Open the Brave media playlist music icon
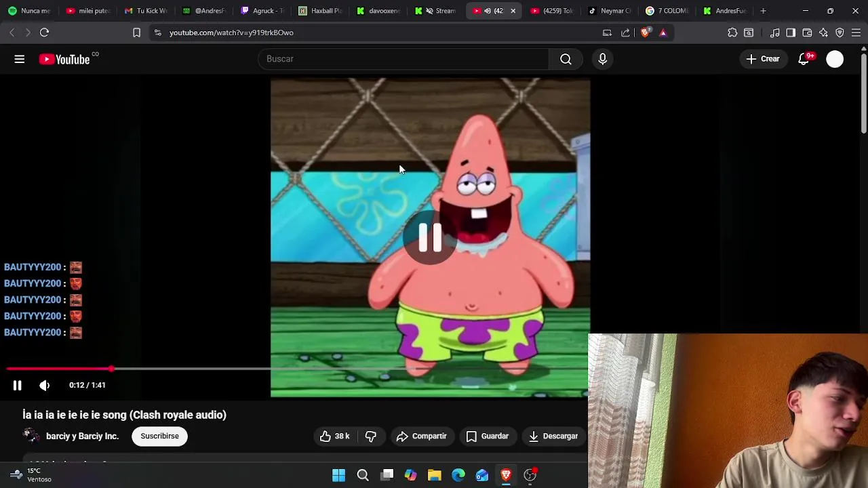 [774, 33]
